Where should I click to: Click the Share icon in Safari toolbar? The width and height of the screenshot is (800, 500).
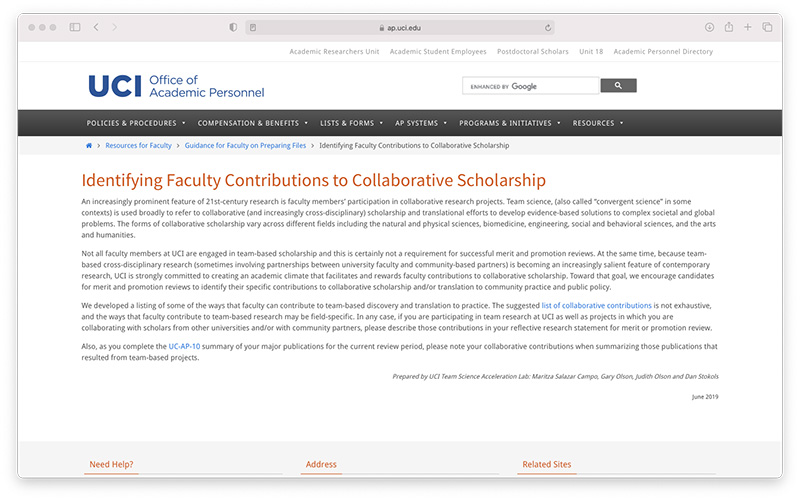tap(729, 27)
